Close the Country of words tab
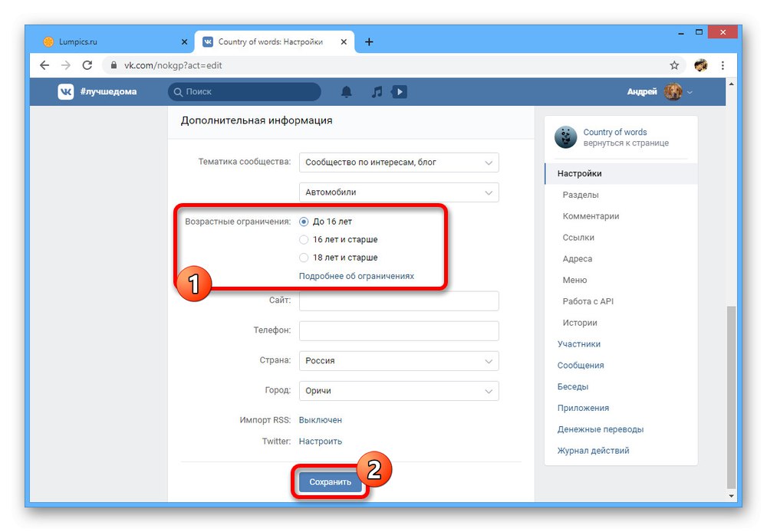The width and height of the screenshot is (767, 532). click(x=344, y=42)
